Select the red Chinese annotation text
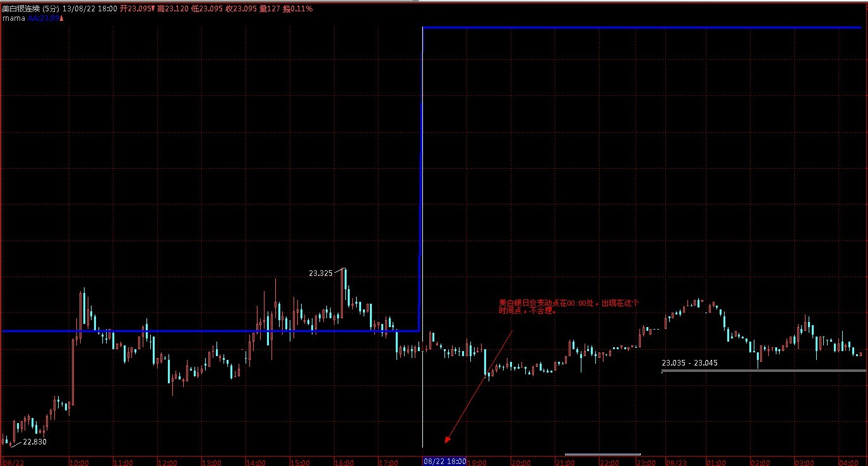868x466 pixels. pos(568,307)
